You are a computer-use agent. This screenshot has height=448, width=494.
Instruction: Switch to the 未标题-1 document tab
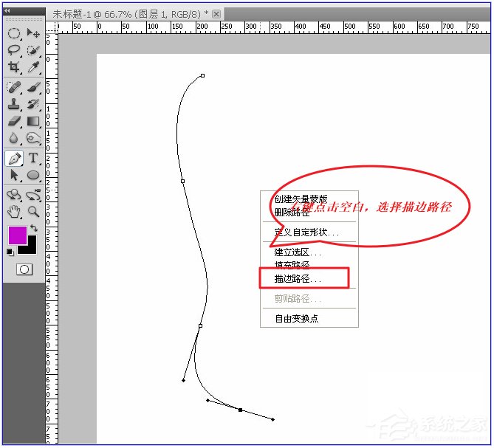point(131,14)
